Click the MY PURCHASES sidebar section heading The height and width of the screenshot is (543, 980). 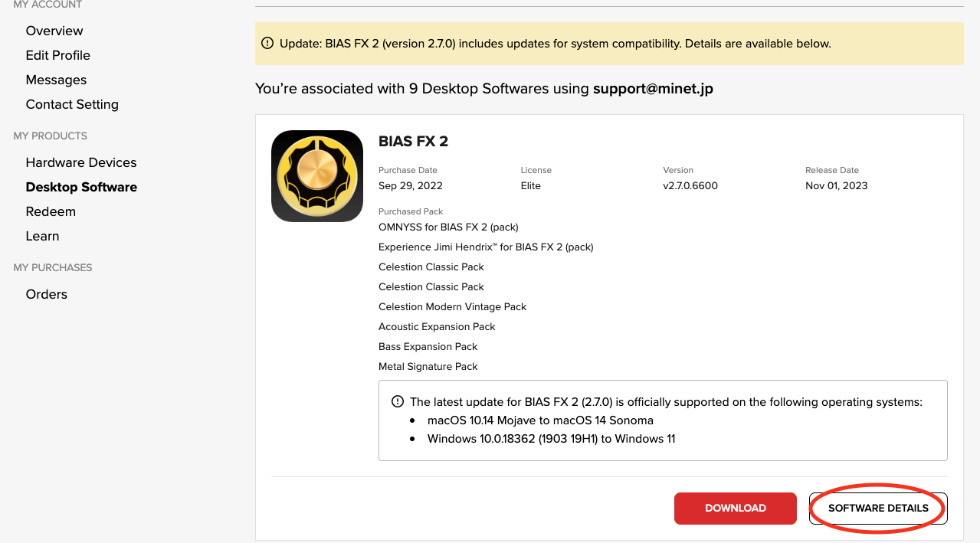53,267
